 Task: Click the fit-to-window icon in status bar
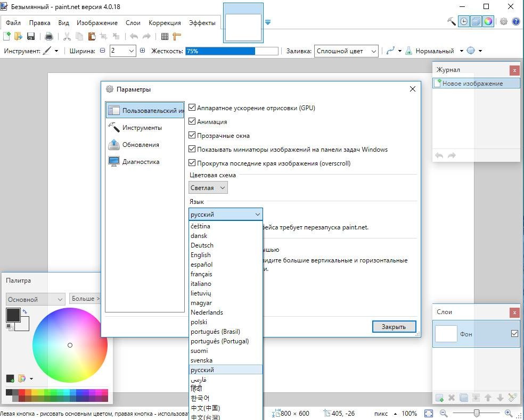(429, 413)
